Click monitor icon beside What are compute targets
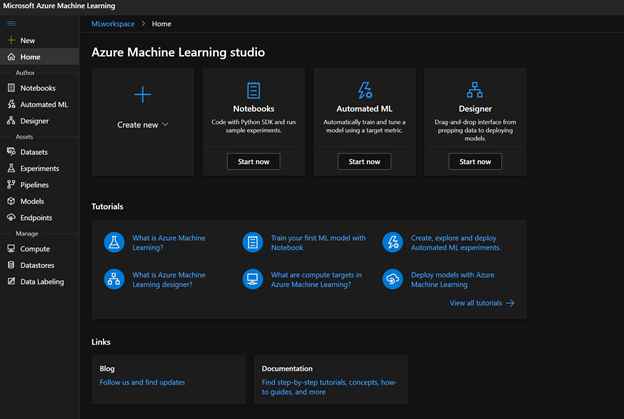624x419 pixels. click(x=253, y=279)
